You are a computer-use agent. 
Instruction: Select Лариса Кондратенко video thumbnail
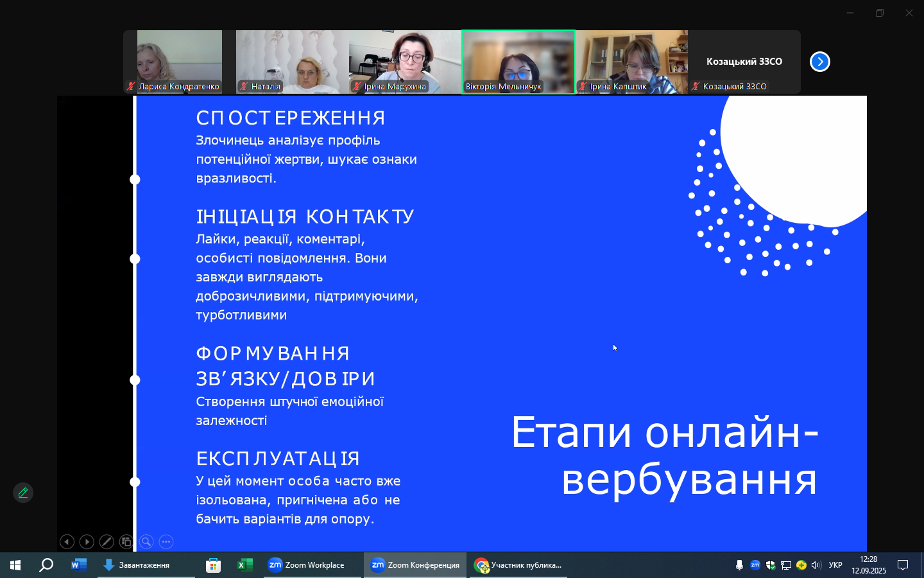[x=180, y=62]
